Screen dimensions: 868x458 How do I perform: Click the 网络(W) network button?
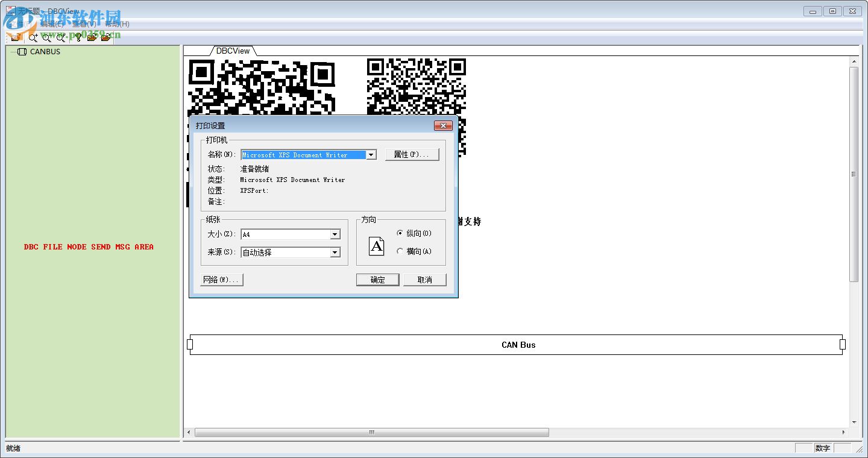click(221, 279)
